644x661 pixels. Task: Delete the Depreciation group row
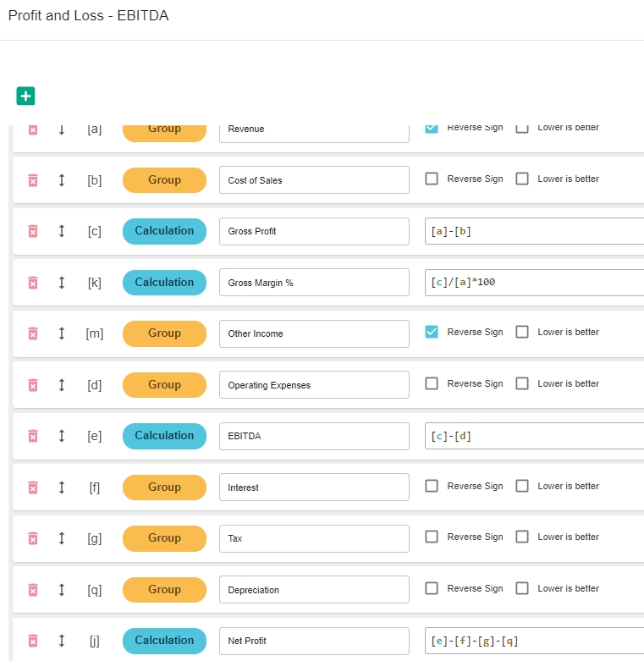[x=33, y=590]
